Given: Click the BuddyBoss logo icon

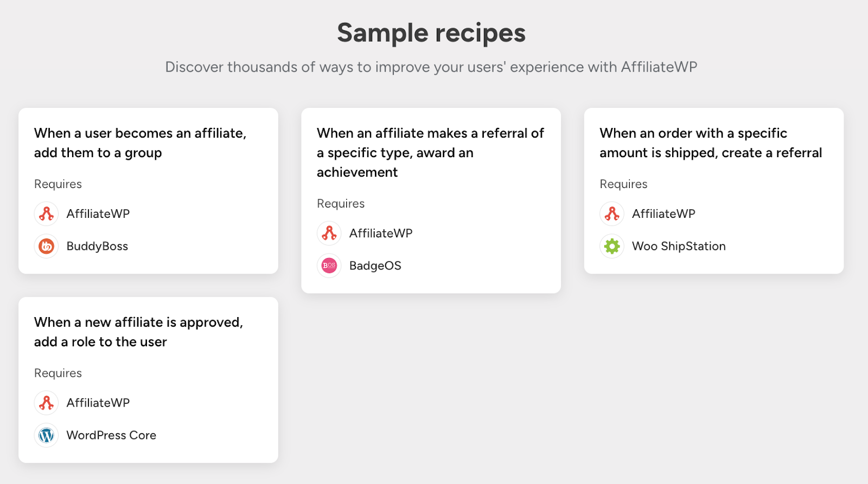Looking at the screenshot, I should pyautogui.click(x=47, y=247).
